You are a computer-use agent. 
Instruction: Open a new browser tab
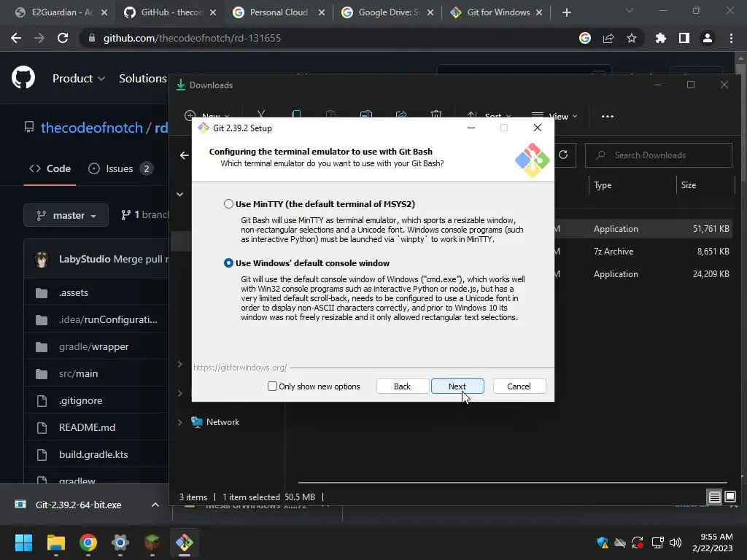(566, 12)
